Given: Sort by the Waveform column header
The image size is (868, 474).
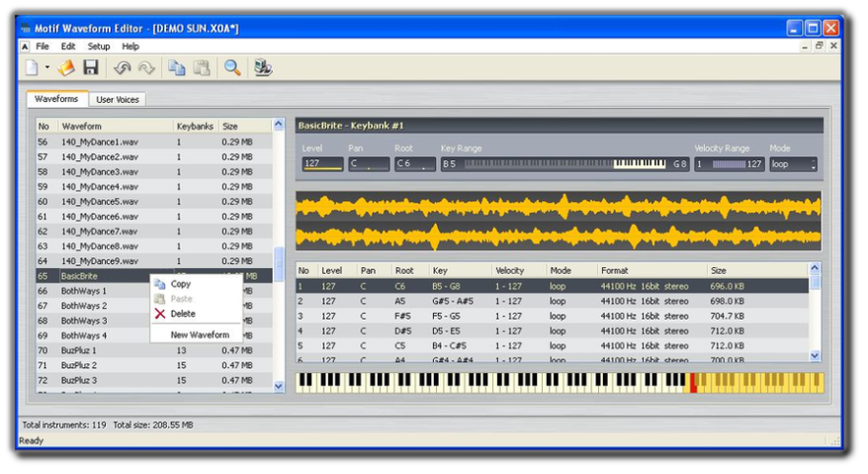Looking at the screenshot, I should 115,127.
